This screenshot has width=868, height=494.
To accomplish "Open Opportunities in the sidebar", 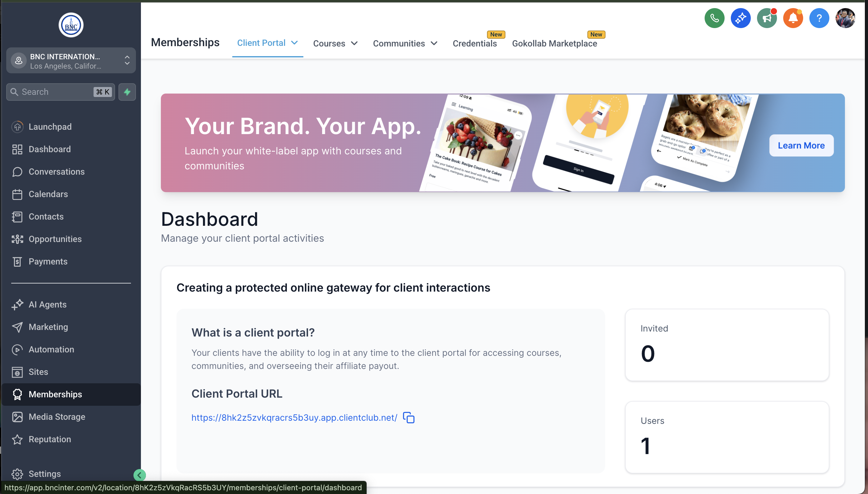I will 71,239.
